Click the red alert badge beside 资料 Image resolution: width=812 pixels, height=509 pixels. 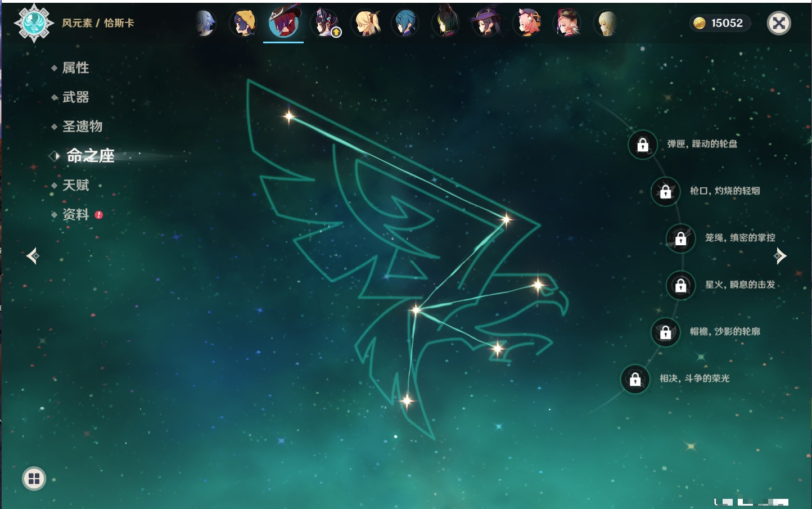coord(99,215)
